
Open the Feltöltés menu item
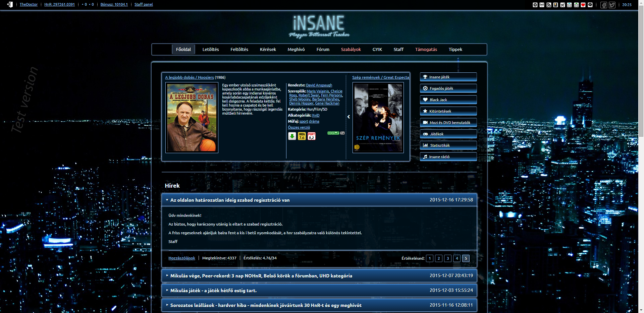239,49
